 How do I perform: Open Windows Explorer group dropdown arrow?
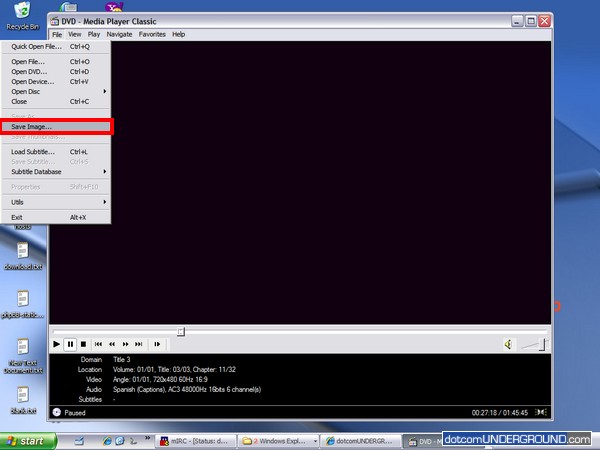pos(315,441)
